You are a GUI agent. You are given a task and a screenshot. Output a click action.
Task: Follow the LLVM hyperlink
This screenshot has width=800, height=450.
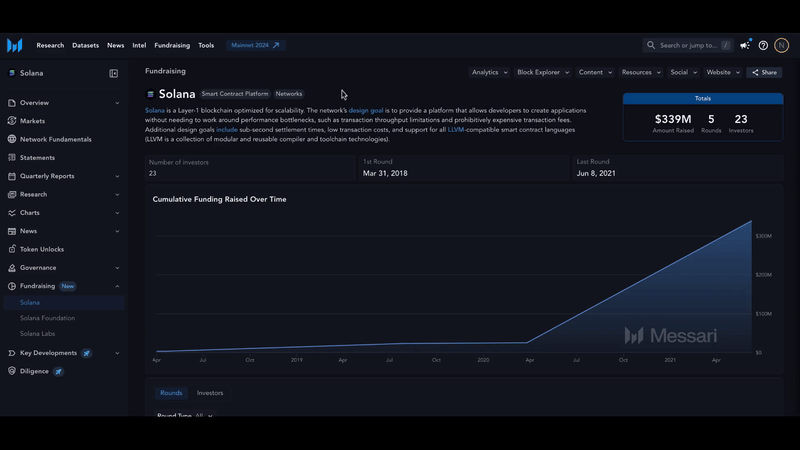pos(456,130)
